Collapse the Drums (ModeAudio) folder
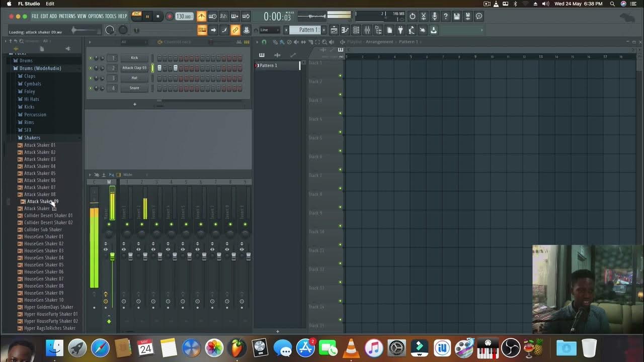The image size is (644, 362). click(40, 68)
